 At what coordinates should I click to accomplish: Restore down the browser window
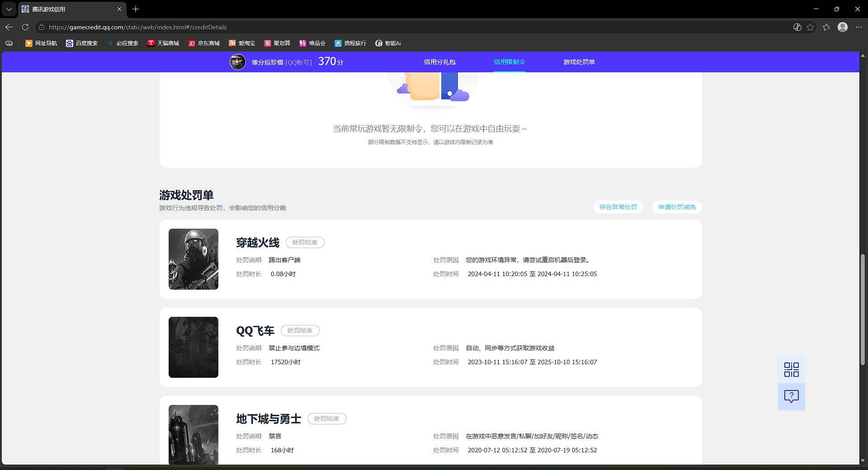tap(837, 9)
